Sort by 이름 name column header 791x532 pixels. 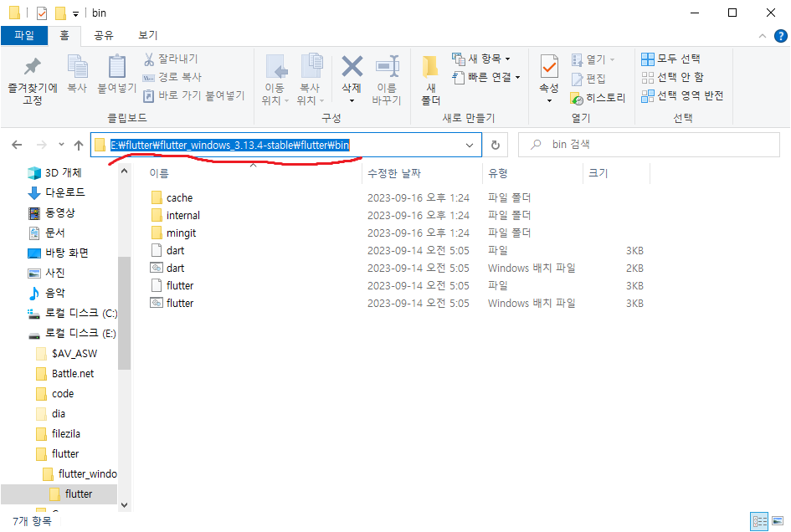(x=159, y=173)
